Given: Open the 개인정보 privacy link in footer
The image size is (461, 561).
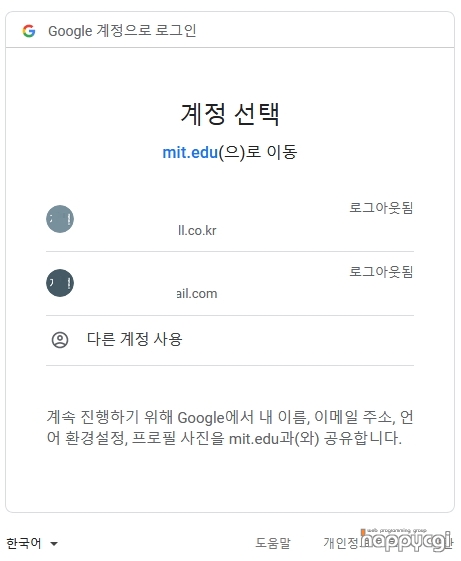Looking at the screenshot, I should [342, 543].
